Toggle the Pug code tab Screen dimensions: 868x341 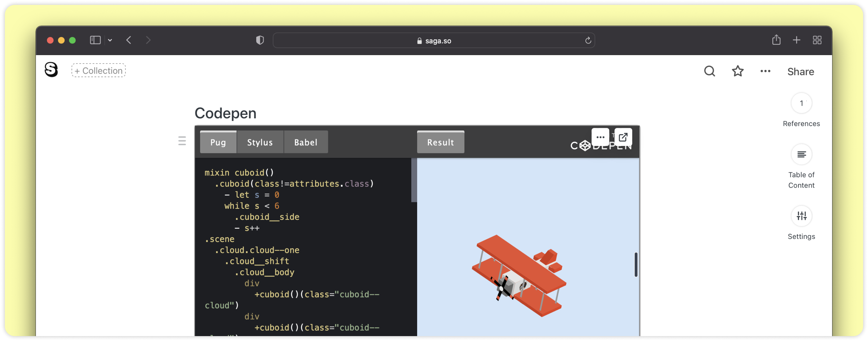point(218,142)
